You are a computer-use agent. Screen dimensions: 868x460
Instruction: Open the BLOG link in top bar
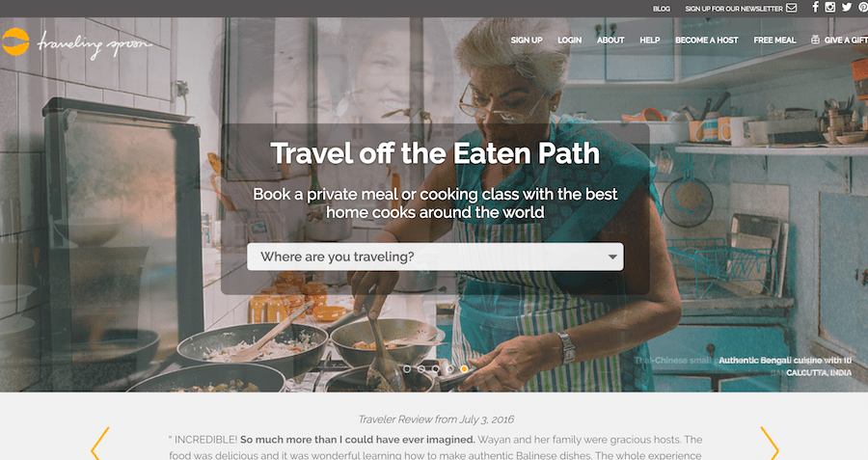pyautogui.click(x=662, y=9)
